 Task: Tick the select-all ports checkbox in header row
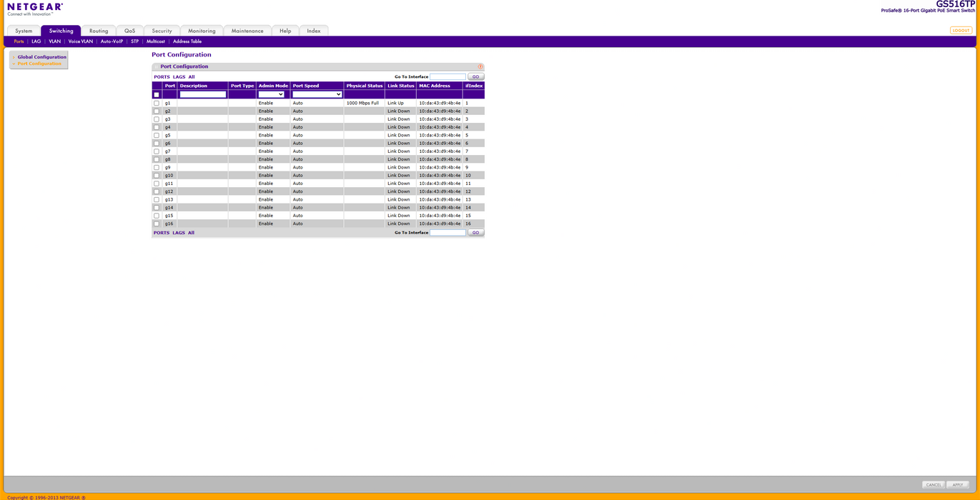point(157,94)
